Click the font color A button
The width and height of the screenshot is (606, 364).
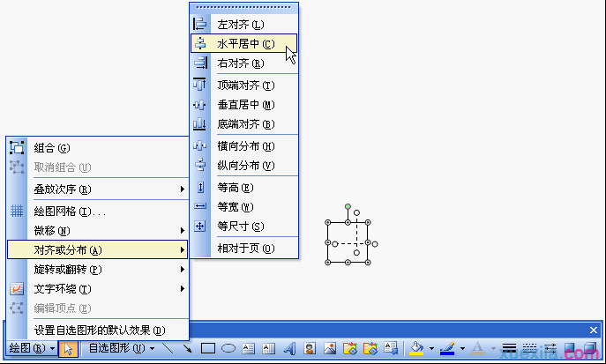point(478,348)
